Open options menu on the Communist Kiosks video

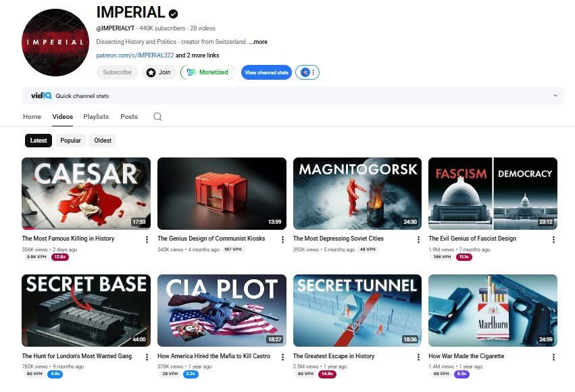click(282, 240)
